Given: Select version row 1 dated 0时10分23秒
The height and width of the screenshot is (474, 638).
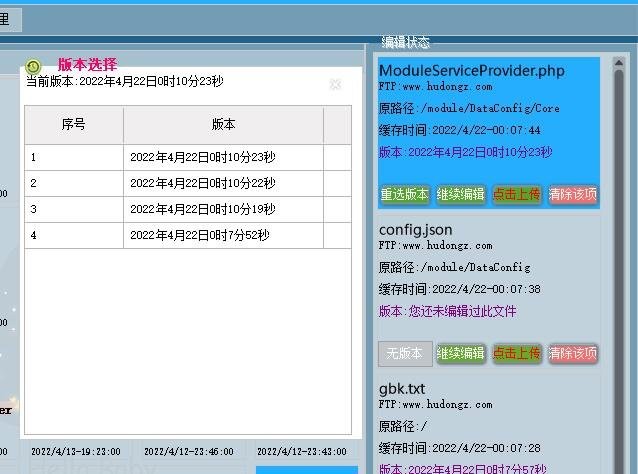Looking at the screenshot, I should (x=188, y=157).
